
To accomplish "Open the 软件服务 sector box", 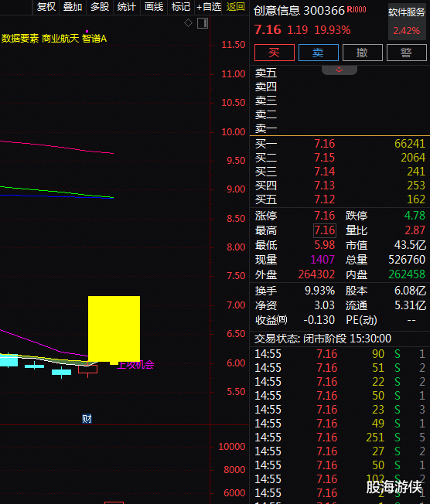I will (407, 22).
